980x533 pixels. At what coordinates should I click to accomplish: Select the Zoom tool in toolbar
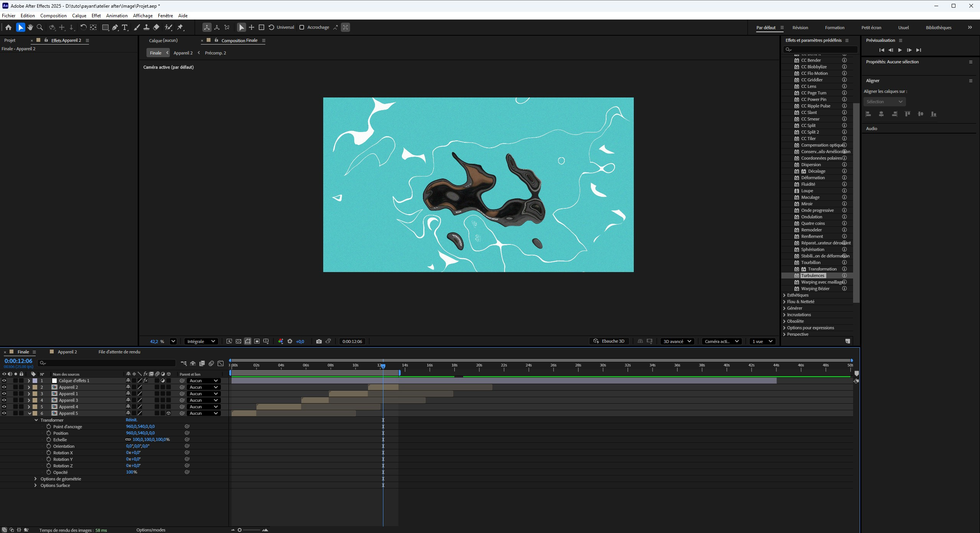40,27
